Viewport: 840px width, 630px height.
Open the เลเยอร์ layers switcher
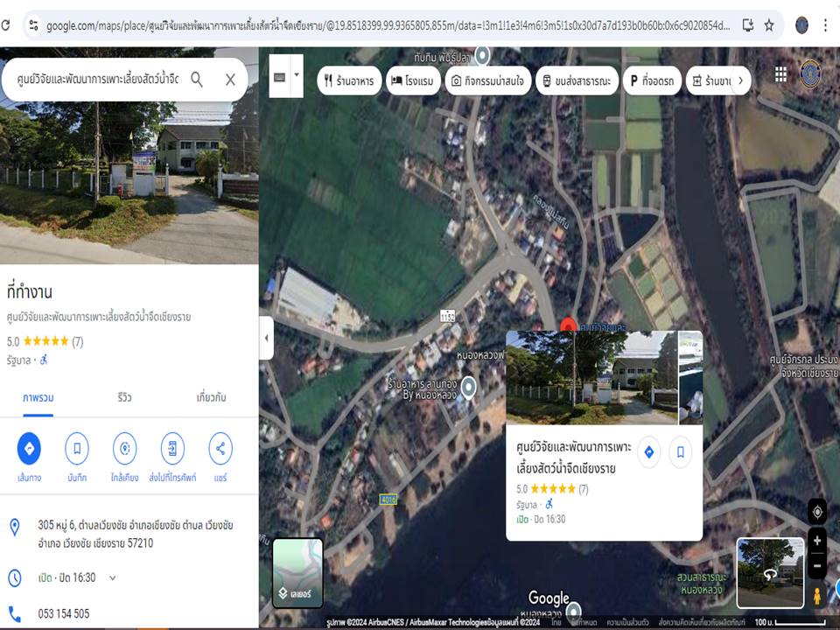pyautogui.click(x=297, y=572)
